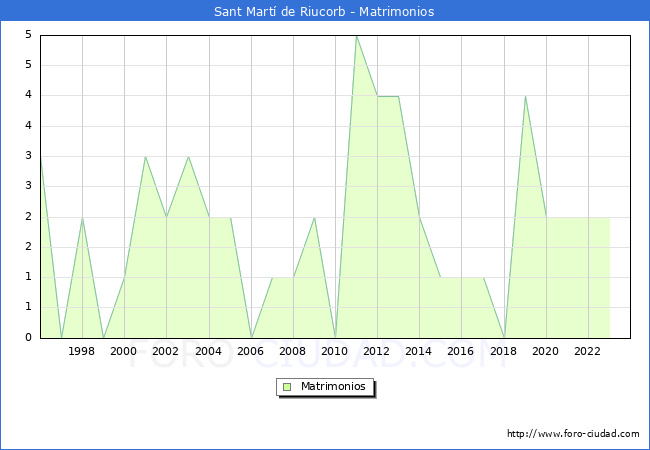650x450 pixels.
Task: Click the 2014 x-axis label
Action: (x=419, y=351)
